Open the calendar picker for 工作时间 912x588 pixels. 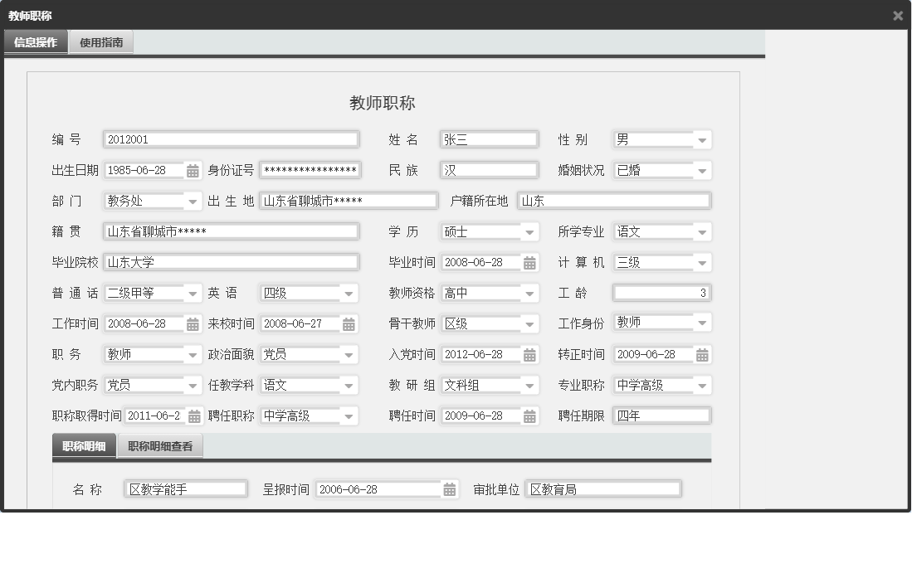click(x=193, y=323)
